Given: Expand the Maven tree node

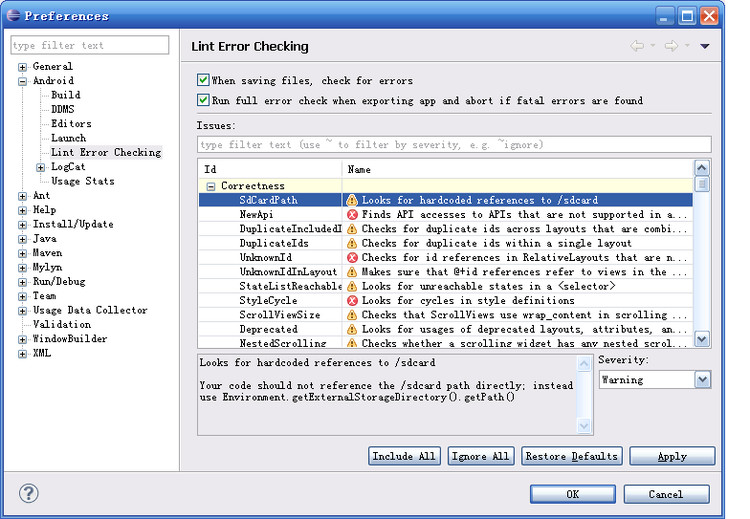Looking at the screenshot, I should tap(22, 253).
